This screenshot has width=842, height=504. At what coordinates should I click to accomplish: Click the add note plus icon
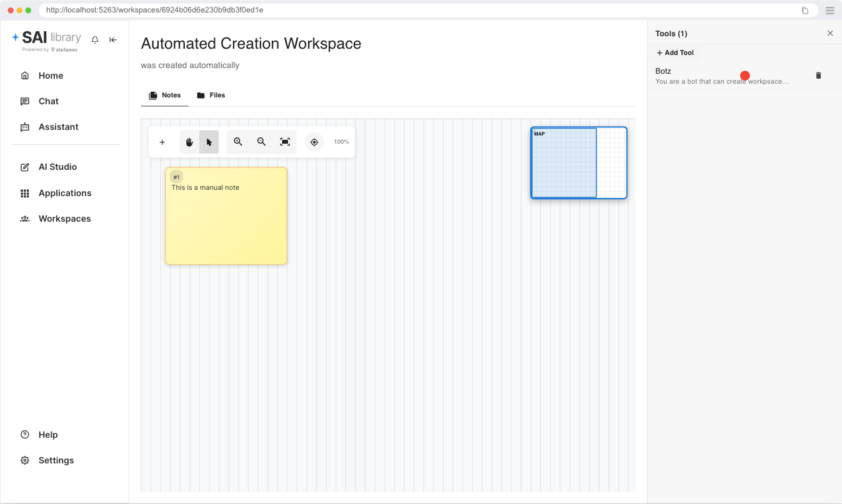click(162, 142)
